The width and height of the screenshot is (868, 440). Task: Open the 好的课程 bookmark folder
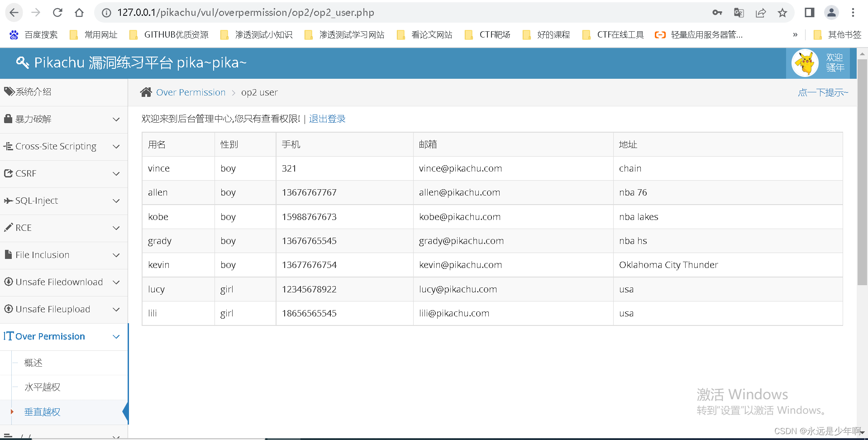point(546,35)
